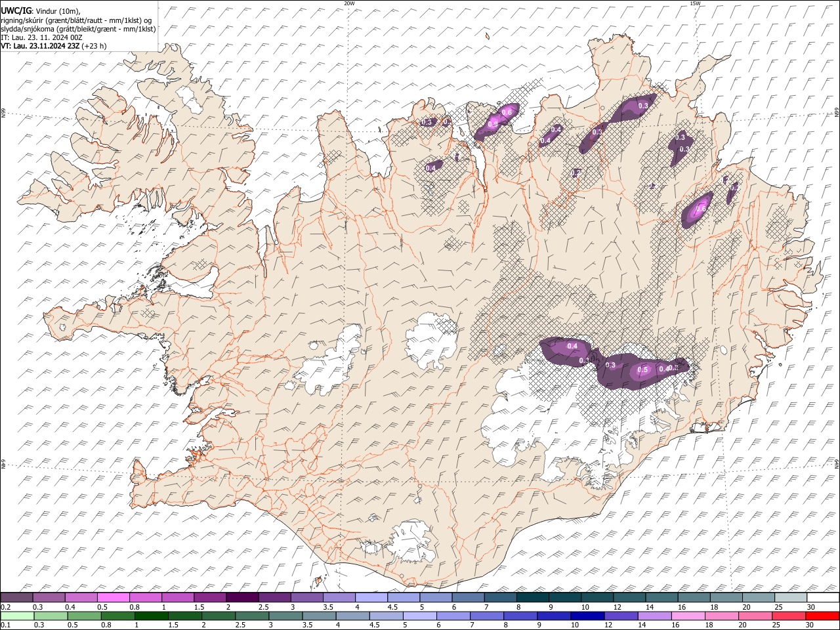The width and height of the screenshot is (840, 630).
Task: Click the bright pink snow swatch starting at 0.5
Action: [x=113, y=598]
